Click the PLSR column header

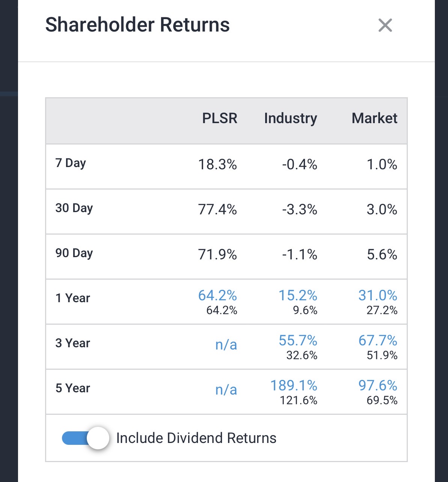[220, 118]
